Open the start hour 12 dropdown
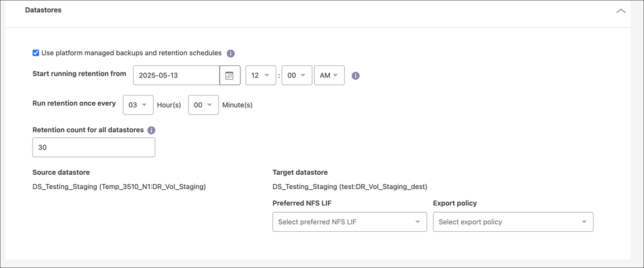Screen dimensions: 644x268 261,75
